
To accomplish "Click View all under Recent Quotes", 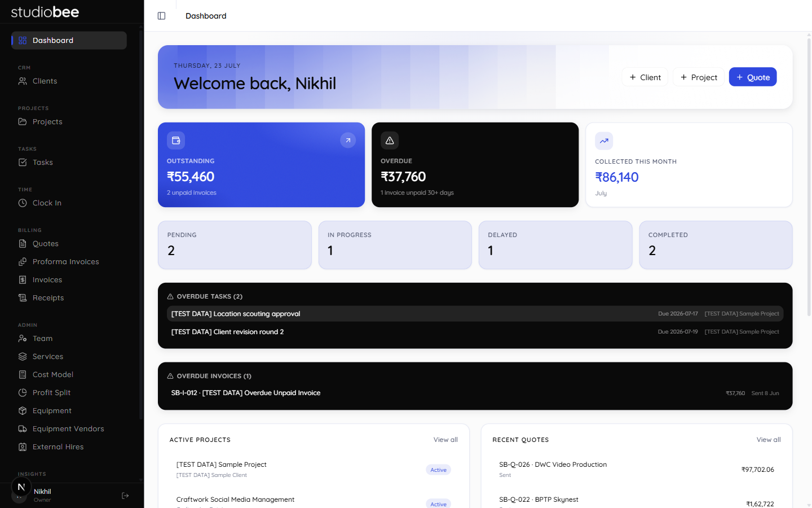I will click(769, 440).
